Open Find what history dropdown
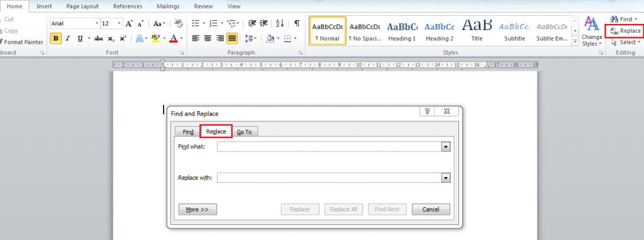The width and height of the screenshot is (644, 240). tap(446, 147)
